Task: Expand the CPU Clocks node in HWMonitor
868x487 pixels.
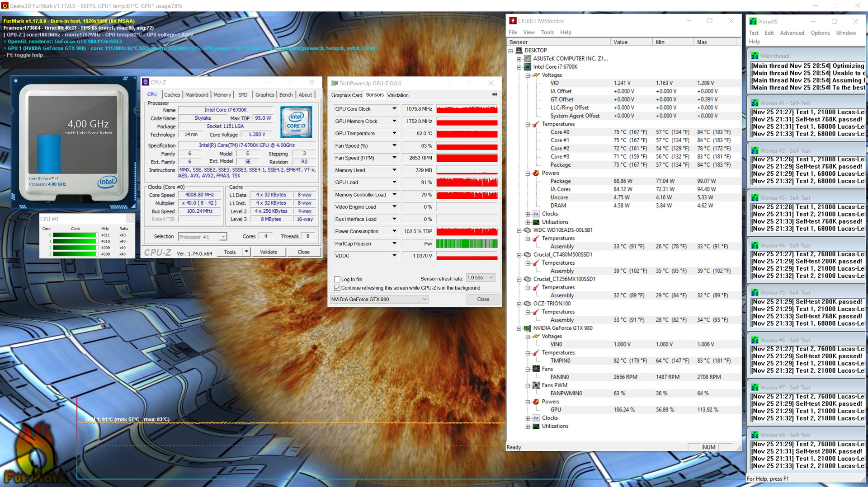Action: pos(527,214)
